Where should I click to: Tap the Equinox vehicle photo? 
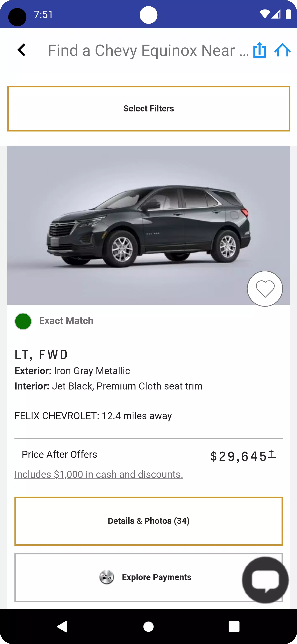point(149,225)
